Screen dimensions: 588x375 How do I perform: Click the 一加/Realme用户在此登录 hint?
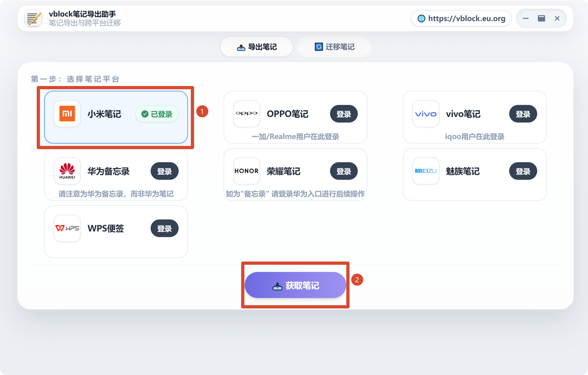point(295,136)
